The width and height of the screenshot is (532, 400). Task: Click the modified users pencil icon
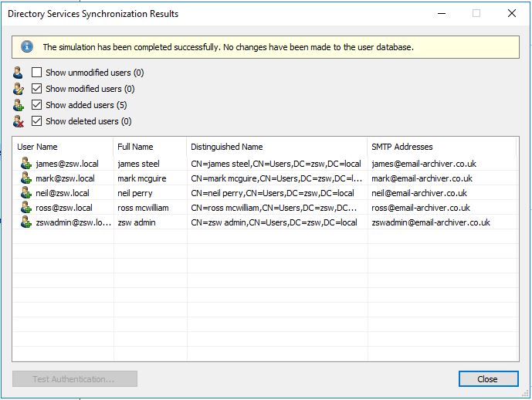coord(19,89)
